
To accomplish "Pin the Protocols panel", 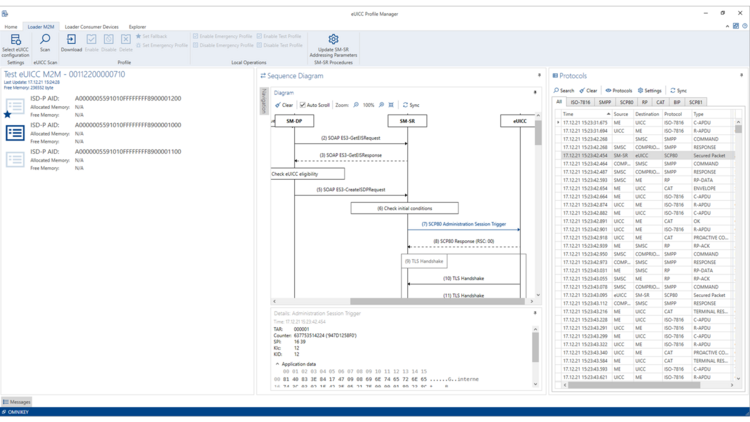I will pyautogui.click(x=741, y=76).
